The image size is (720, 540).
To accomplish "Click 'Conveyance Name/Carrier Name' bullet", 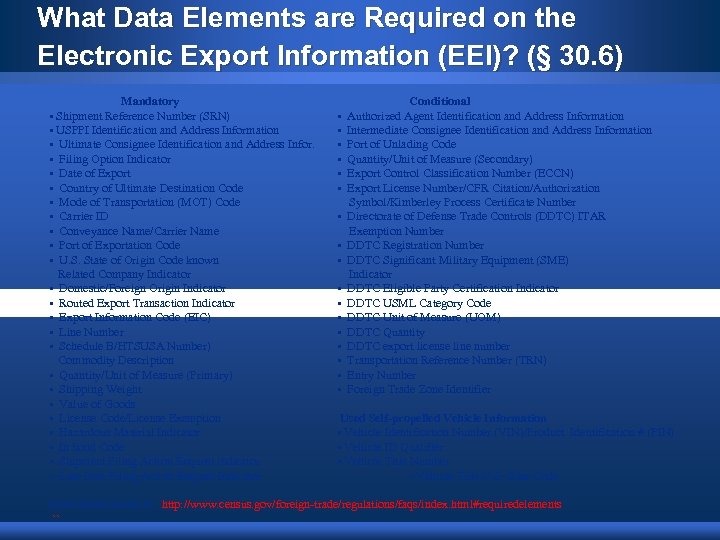I will click(139, 231).
